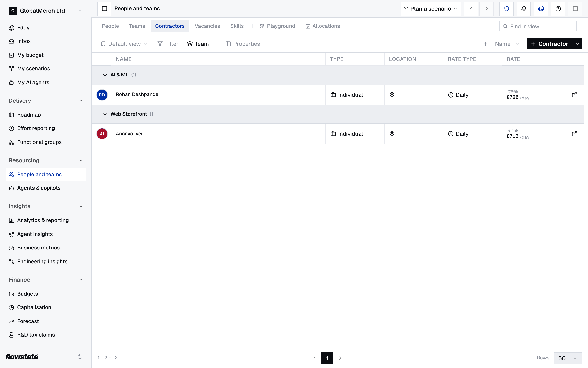Image resolution: width=588 pixels, height=368 pixels.
Task: Go back with the left arrow button
Action: (x=471, y=9)
